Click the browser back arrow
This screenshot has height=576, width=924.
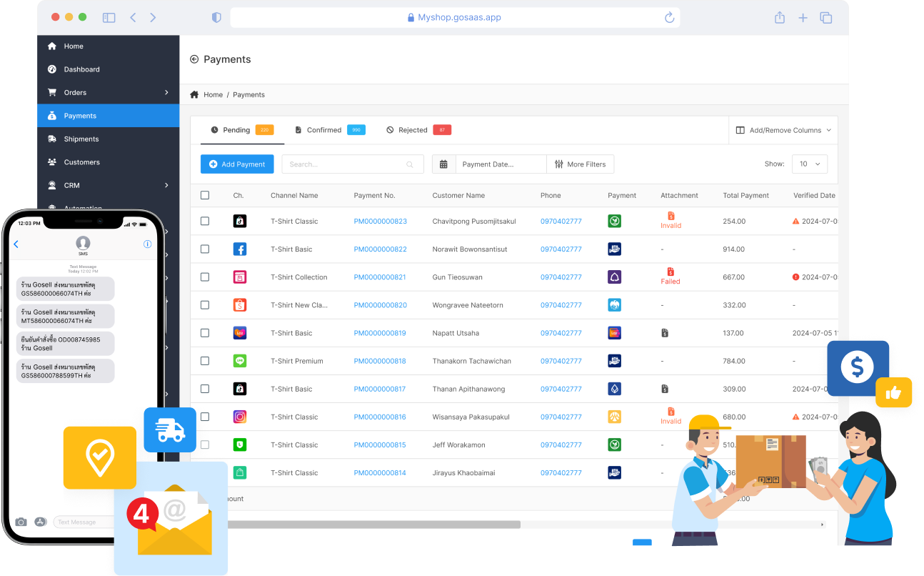(132, 18)
